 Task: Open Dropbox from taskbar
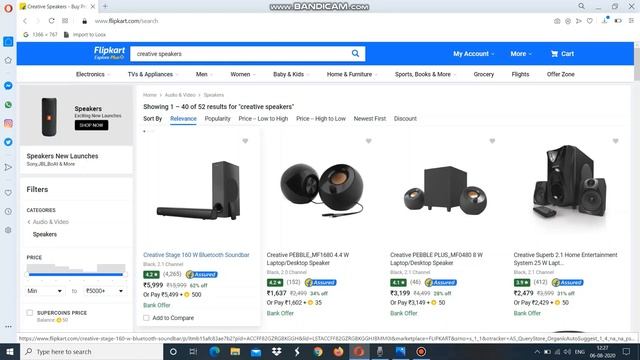pyautogui.click(x=276, y=351)
